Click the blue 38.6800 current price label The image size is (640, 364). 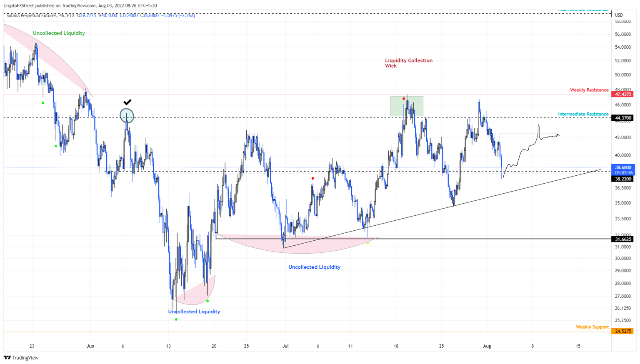click(x=623, y=167)
